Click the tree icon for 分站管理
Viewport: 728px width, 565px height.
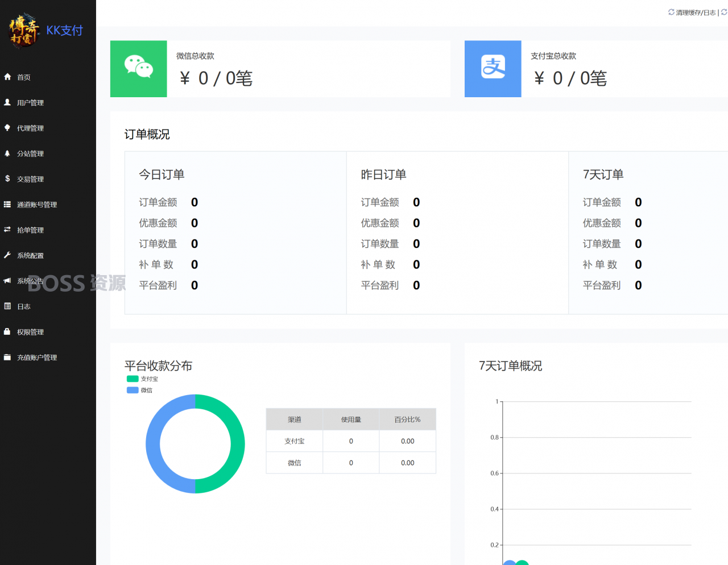point(7,153)
